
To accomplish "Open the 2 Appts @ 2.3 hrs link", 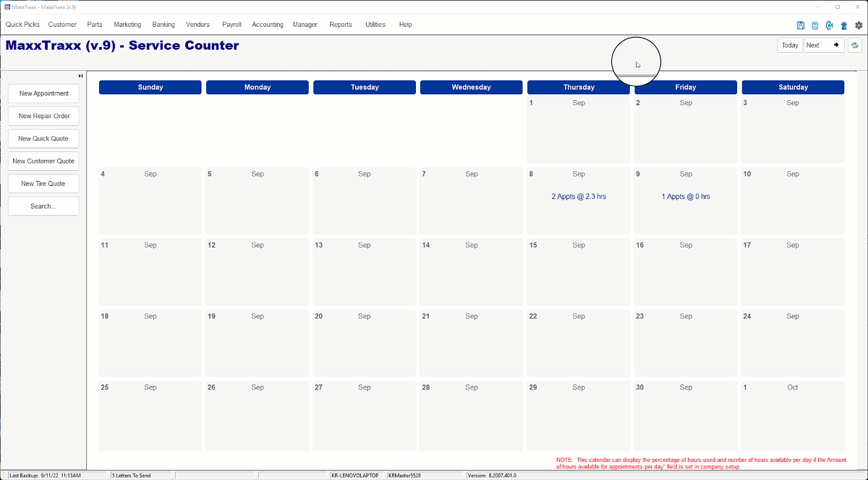I will click(x=579, y=196).
